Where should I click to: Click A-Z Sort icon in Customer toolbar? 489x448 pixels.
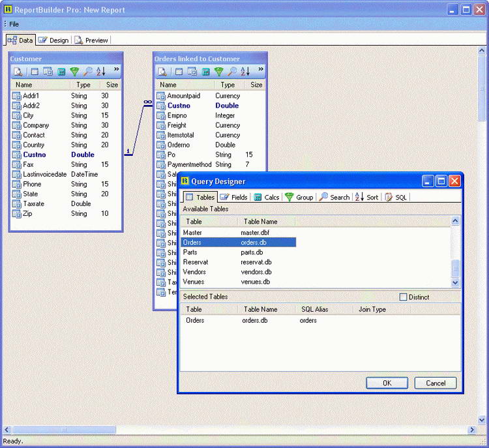100,72
